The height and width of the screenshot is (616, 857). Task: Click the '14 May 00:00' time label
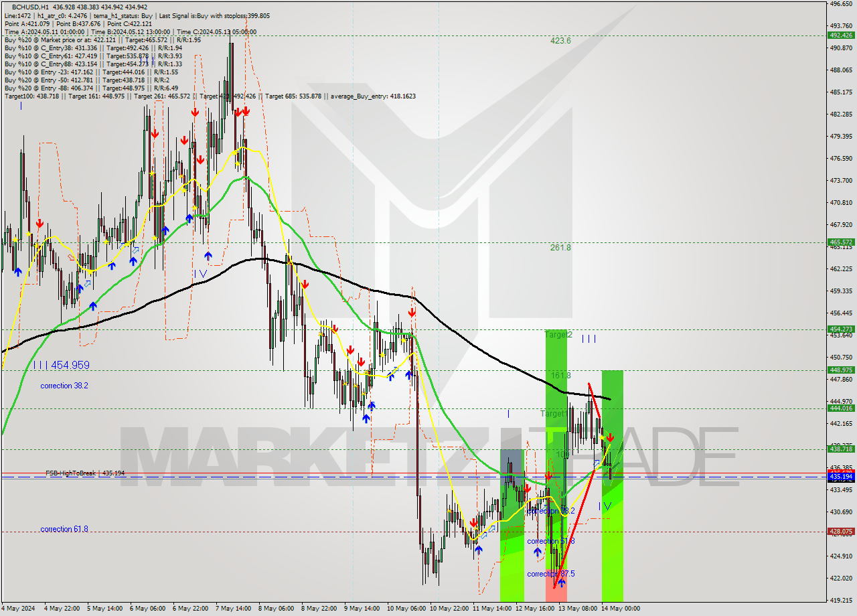point(620,609)
